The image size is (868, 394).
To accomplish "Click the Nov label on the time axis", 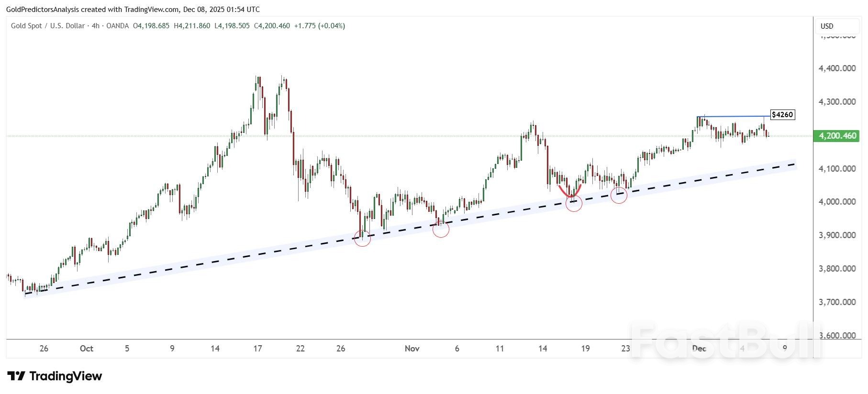I will tap(412, 349).
